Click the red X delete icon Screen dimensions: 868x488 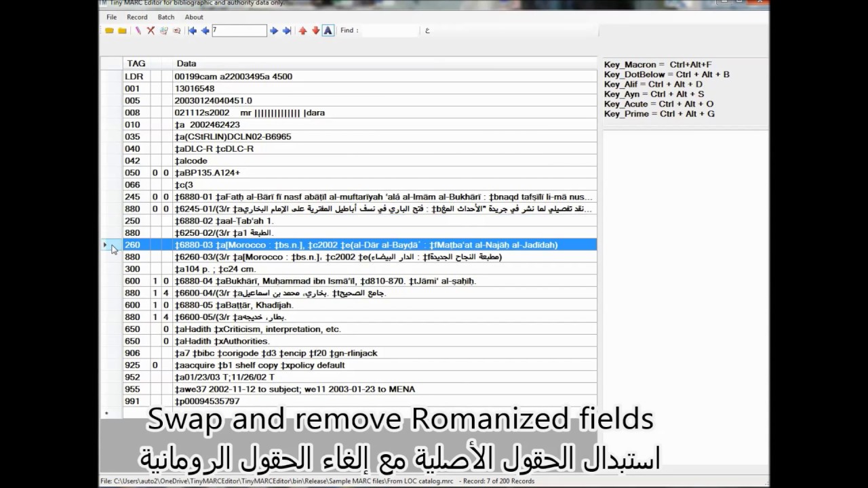point(151,30)
